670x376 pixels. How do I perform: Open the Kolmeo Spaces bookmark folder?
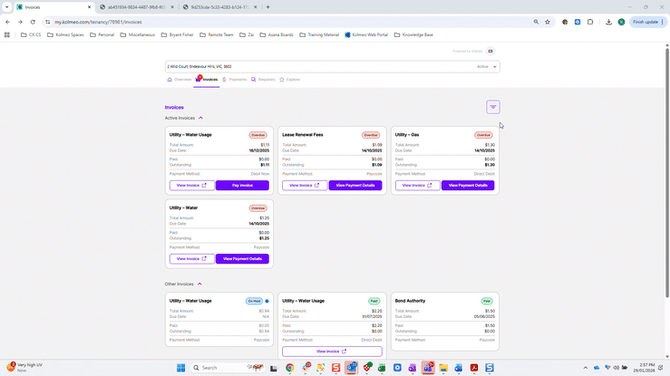tap(65, 35)
